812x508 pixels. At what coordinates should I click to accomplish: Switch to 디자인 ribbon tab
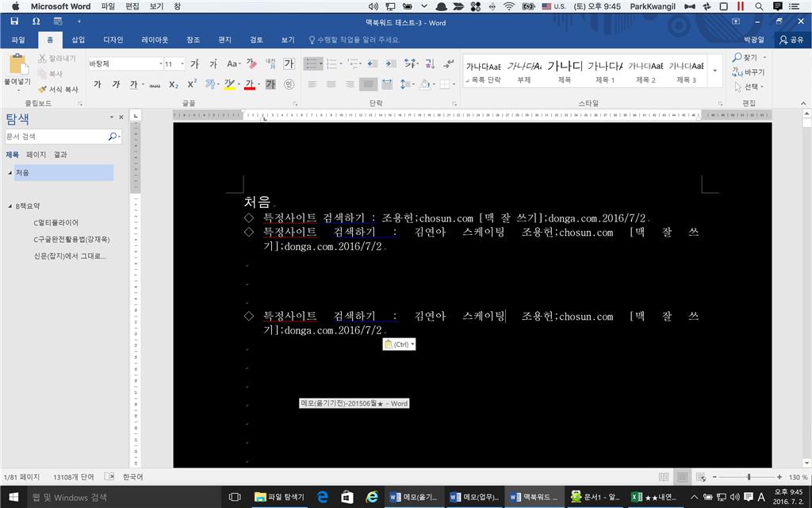point(113,40)
